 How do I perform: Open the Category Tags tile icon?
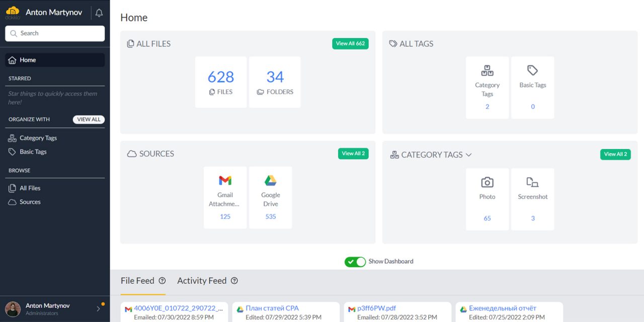coord(487,70)
